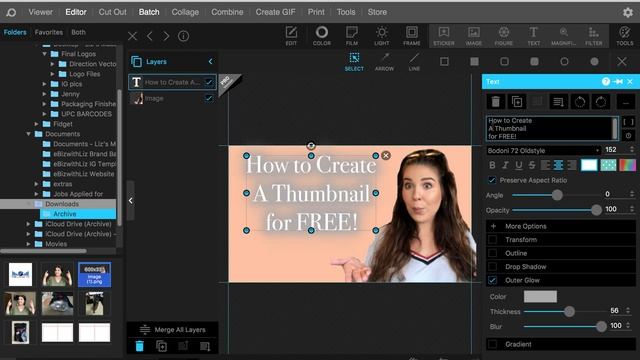Collapse the Layers panel chevron

[x=210, y=62]
